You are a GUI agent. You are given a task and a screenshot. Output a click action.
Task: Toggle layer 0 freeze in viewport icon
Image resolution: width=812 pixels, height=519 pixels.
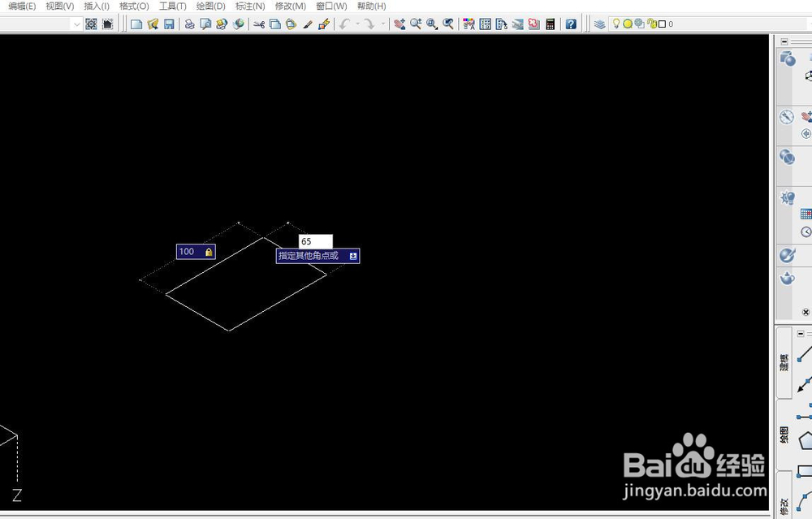640,24
